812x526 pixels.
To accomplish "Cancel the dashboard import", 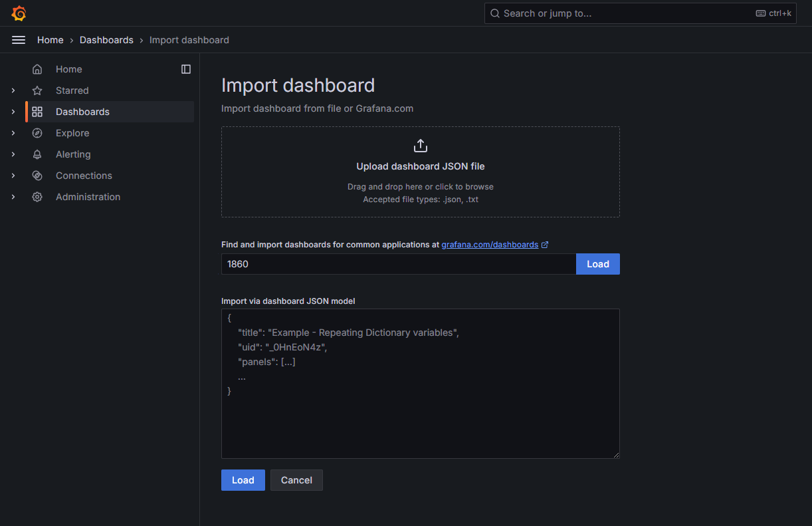I will 296,480.
